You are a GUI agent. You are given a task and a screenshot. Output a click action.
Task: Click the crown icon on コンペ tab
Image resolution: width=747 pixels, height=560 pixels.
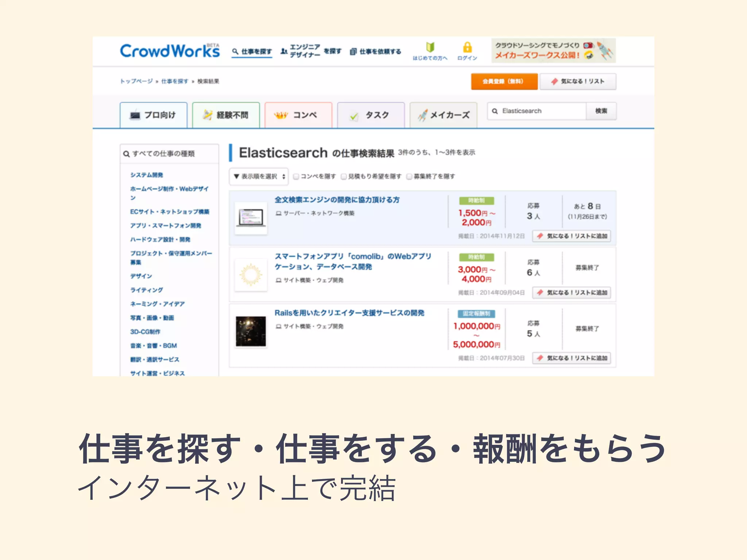281,116
